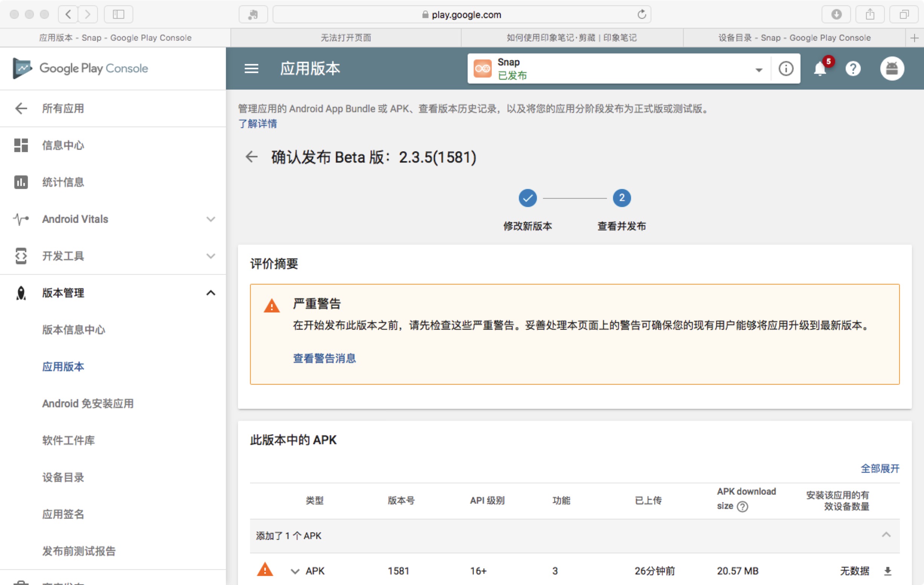Click 无数据 device count cell
The height and width of the screenshot is (585, 924).
coord(855,571)
